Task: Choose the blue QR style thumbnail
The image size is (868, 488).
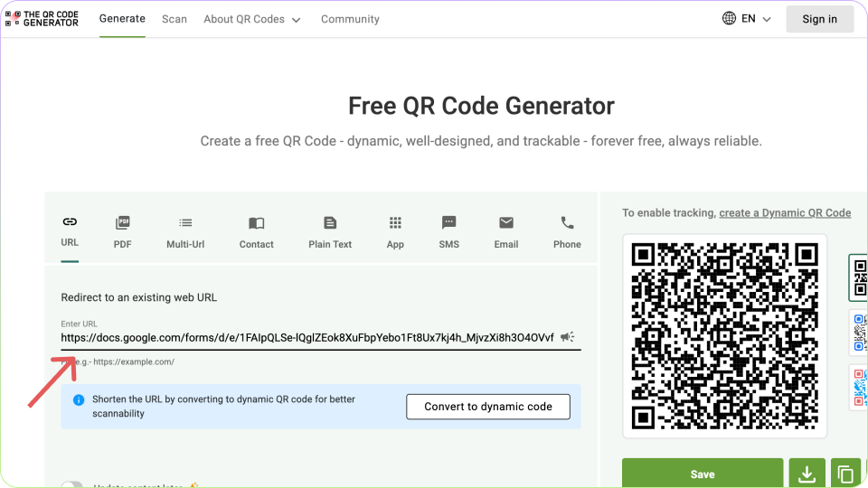Action: (x=859, y=332)
